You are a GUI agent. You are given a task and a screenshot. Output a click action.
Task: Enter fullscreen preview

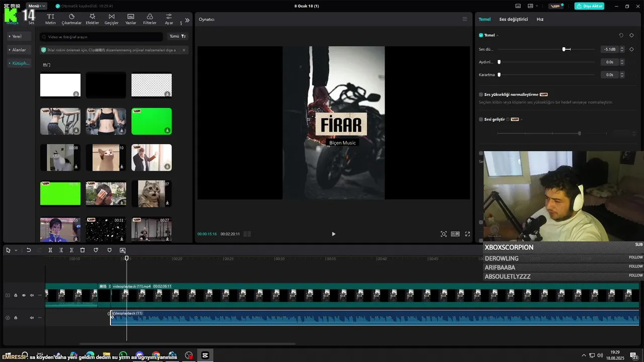pos(467,234)
